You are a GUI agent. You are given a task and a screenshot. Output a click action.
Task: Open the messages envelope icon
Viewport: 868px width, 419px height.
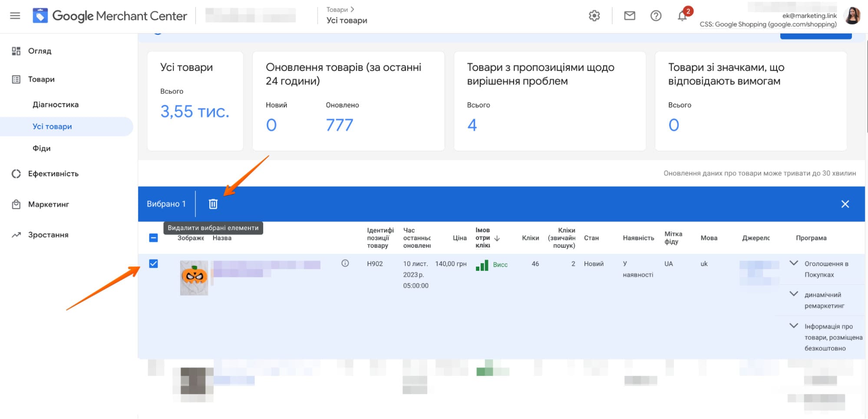tap(629, 16)
